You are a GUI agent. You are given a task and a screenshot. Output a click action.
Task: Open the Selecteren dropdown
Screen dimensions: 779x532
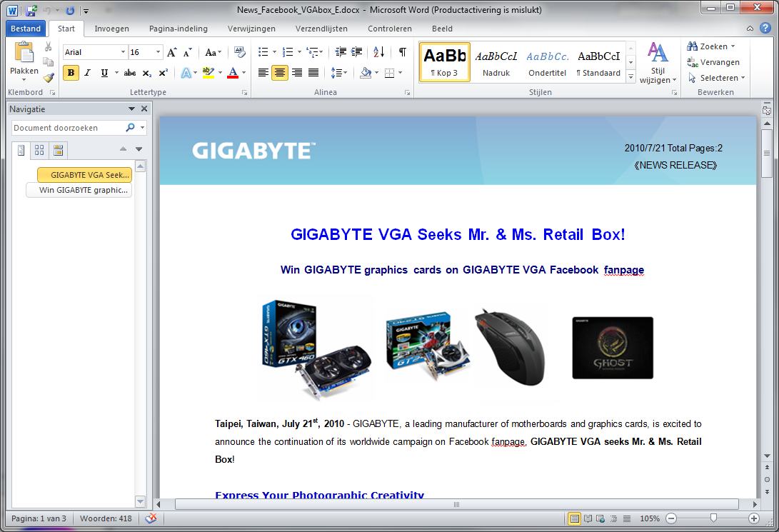click(717, 78)
